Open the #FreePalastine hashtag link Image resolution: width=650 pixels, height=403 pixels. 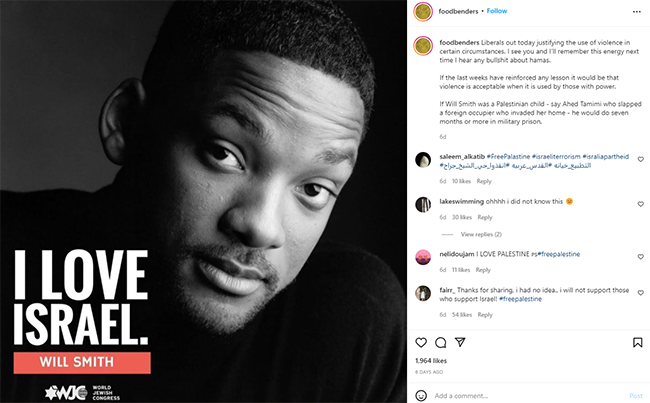point(508,157)
